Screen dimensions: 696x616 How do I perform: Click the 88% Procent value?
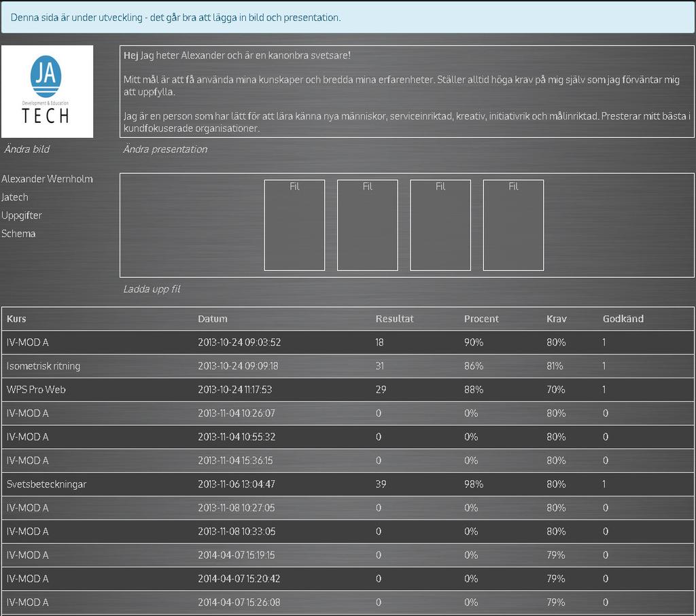pyautogui.click(x=474, y=389)
